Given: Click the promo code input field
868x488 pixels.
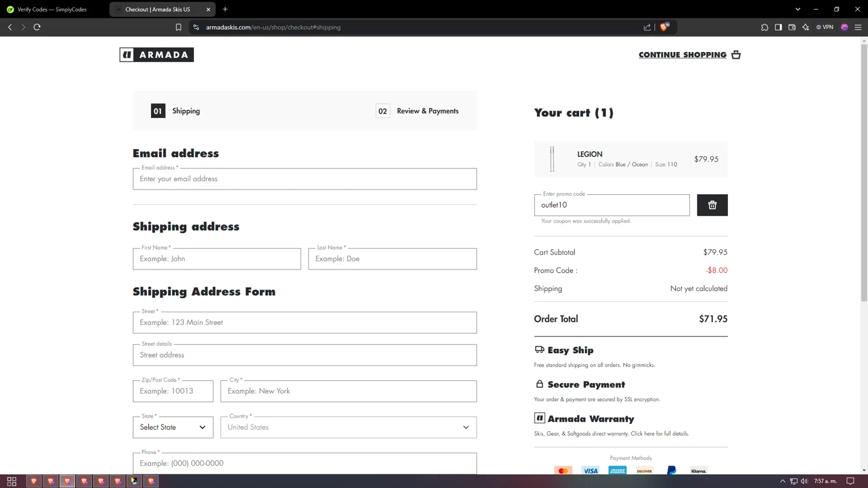Looking at the screenshot, I should (x=612, y=205).
